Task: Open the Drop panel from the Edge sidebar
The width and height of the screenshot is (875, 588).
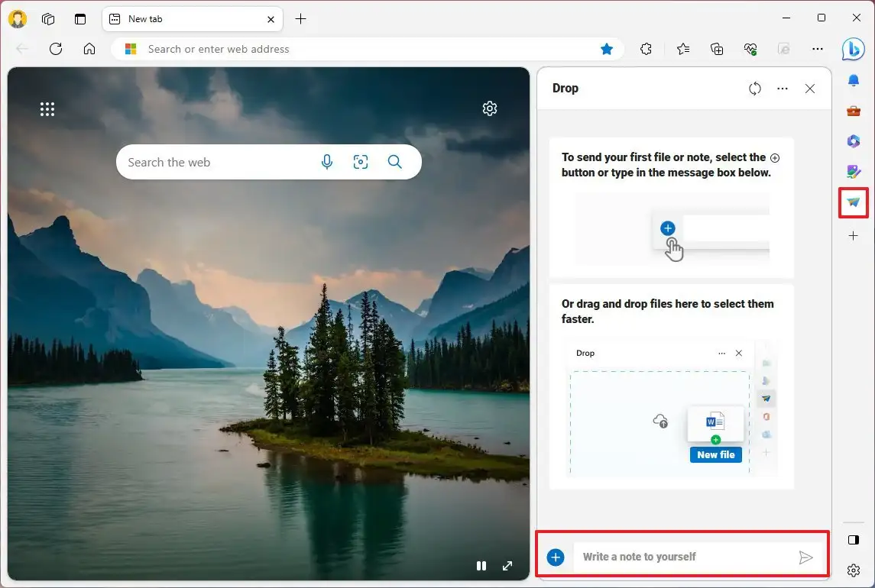Action: coord(853,202)
